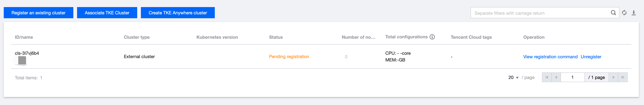644x105 pixels.
Task: Click the Total configurations info icon
Action: (x=432, y=37)
